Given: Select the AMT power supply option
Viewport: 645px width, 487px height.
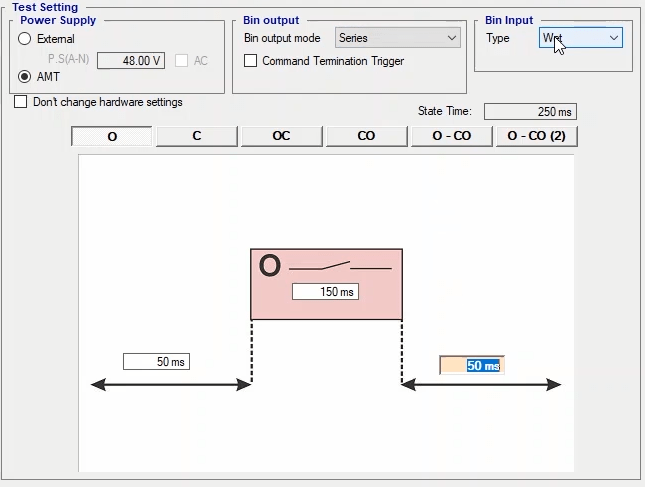Looking at the screenshot, I should (25, 76).
